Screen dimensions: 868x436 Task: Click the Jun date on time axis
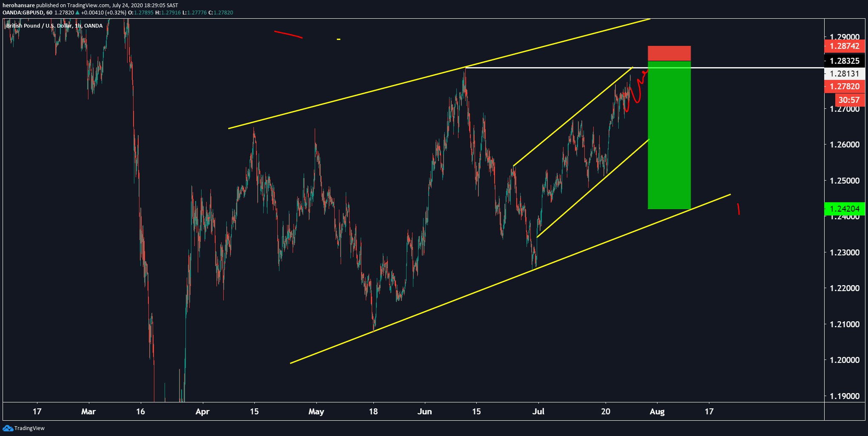(x=424, y=411)
